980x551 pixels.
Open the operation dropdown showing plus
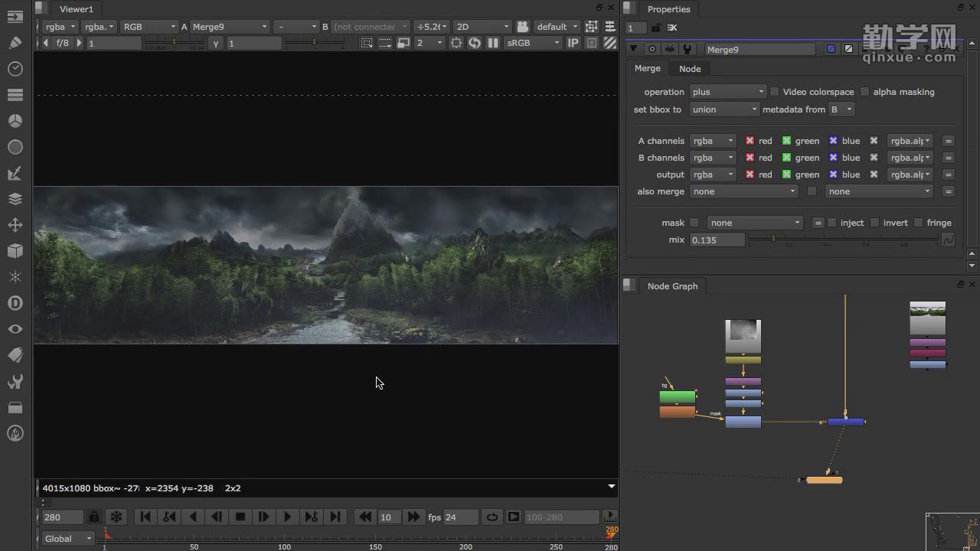click(x=727, y=92)
